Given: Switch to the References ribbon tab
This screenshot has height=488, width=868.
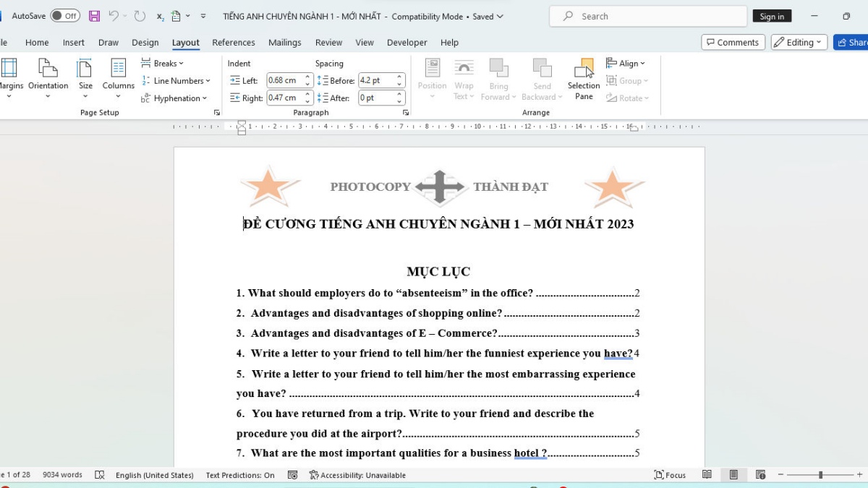Looking at the screenshot, I should [233, 42].
